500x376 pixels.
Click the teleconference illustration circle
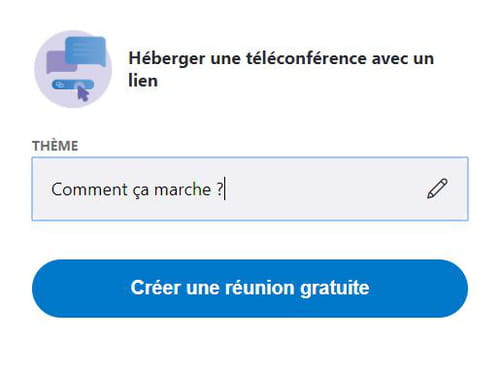(73, 69)
